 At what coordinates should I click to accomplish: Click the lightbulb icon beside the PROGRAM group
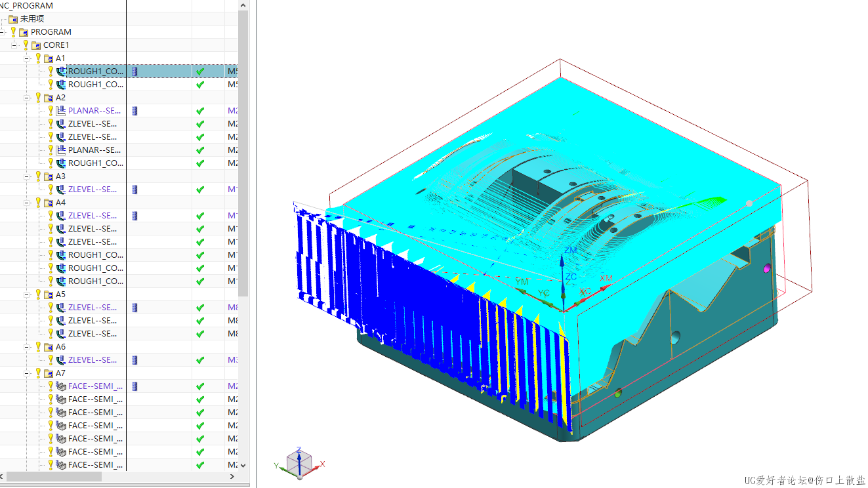(x=13, y=32)
